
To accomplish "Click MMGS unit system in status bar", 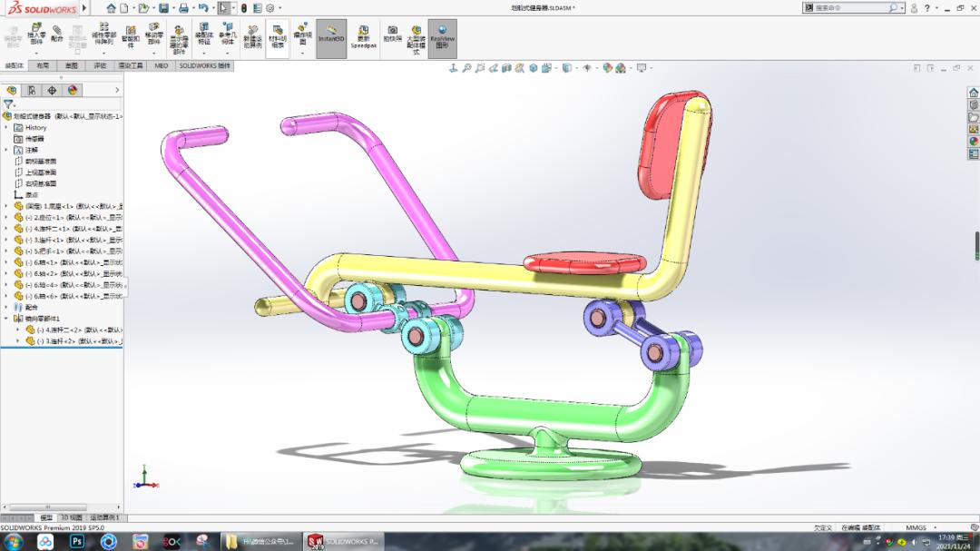I will click(916, 526).
